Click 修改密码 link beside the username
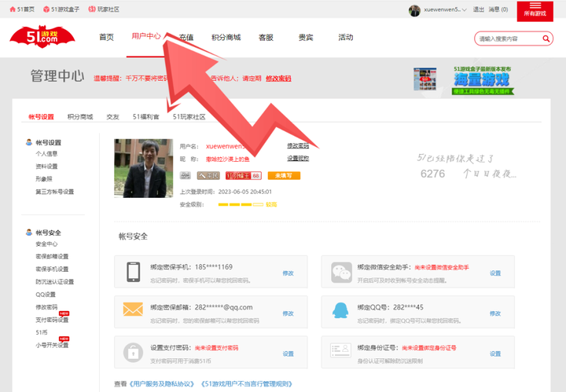This screenshot has height=392, width=566. point(298,145)
